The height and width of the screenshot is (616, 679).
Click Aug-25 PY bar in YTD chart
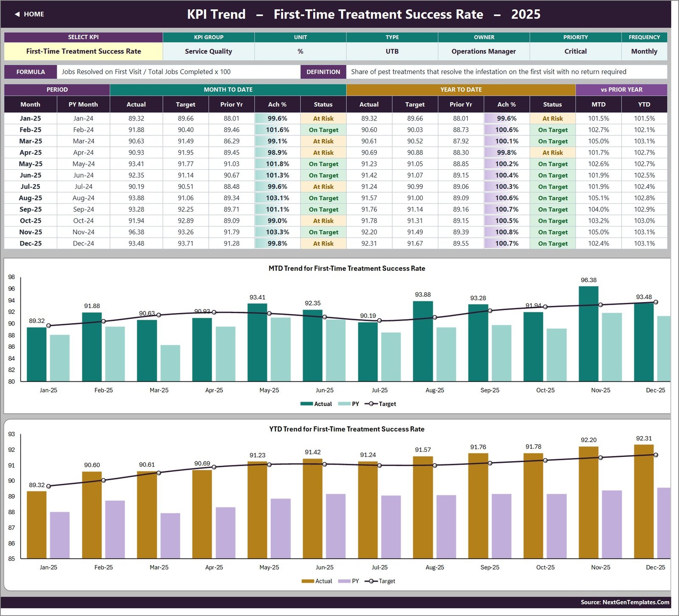coord(446,526)
